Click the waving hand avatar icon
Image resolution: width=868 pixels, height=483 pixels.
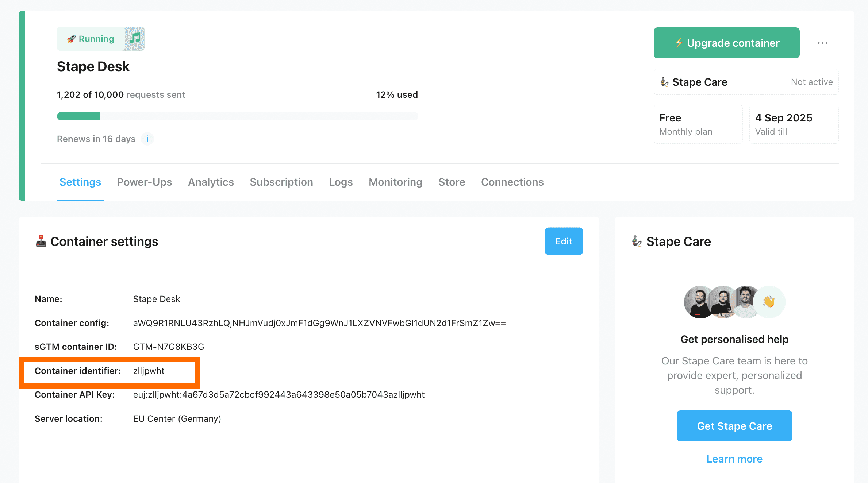[769, 302]
